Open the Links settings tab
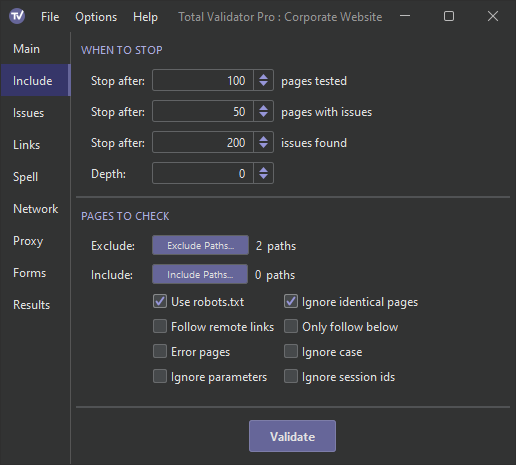Image resolution: width=516 pixels, height=465 pixels. coord(35,145)
